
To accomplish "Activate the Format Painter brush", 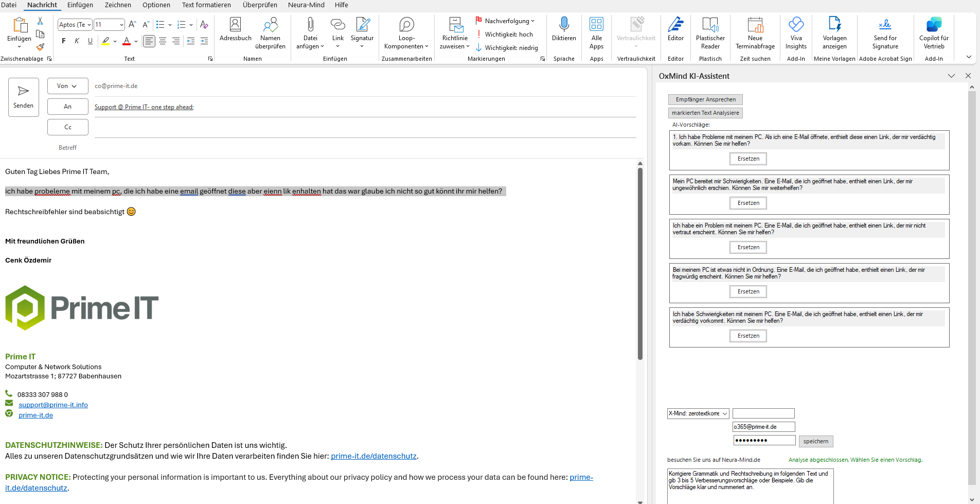I will click(40, 47).
